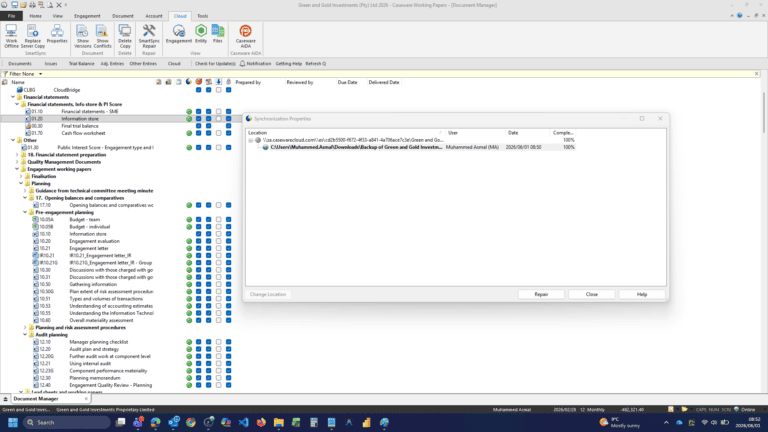Open the Engagement view in Cloud
The height and width of the screenshot is (432, 768).
pos(179,34)
